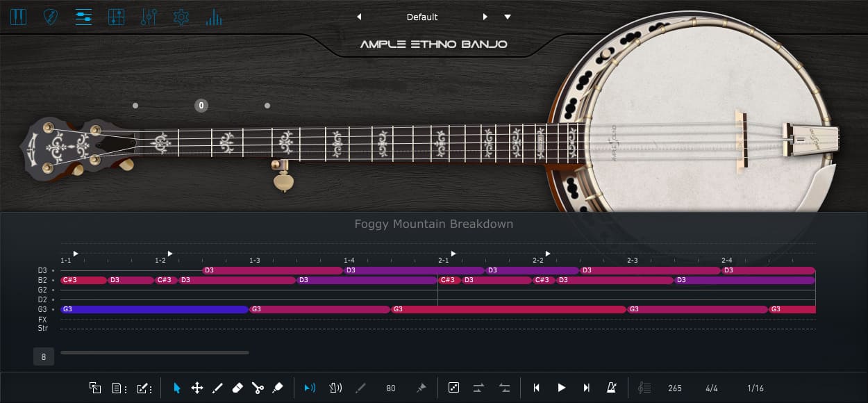868x403 pixels.
Task: Click the G2 string row label
Action: click(x=42, y=290)
